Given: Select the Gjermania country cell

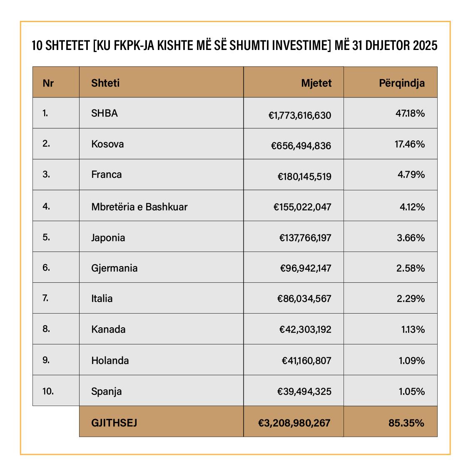Looking at the screenshot, I should click(115, 268).
